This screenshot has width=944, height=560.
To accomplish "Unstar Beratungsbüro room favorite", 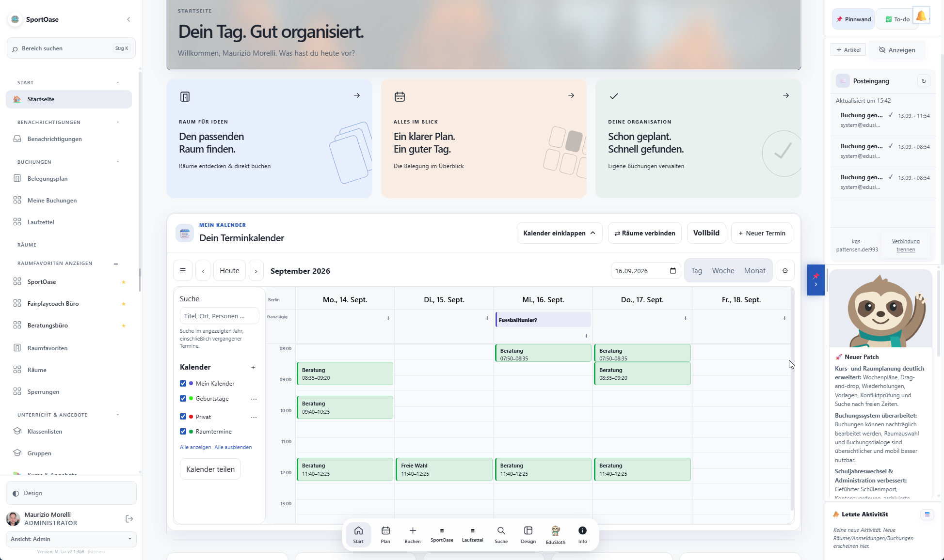I will pos(124,326).
